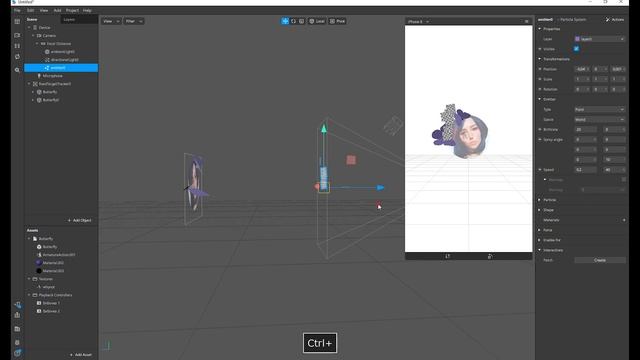Collapse the Butterfly asset folder
Image resolution: width=640 pixels, height=360 pixels.
[29, 239]
